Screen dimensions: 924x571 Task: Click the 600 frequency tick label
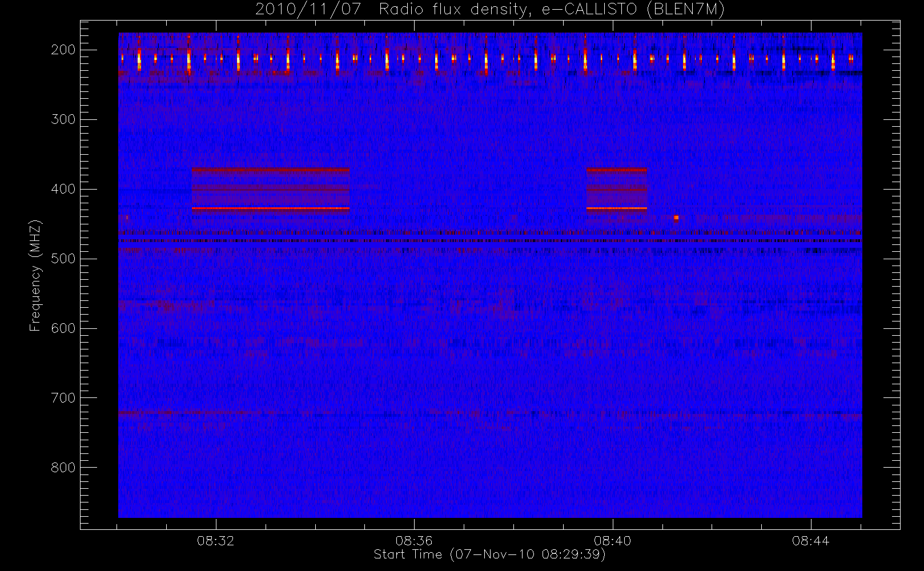point(63,328)
